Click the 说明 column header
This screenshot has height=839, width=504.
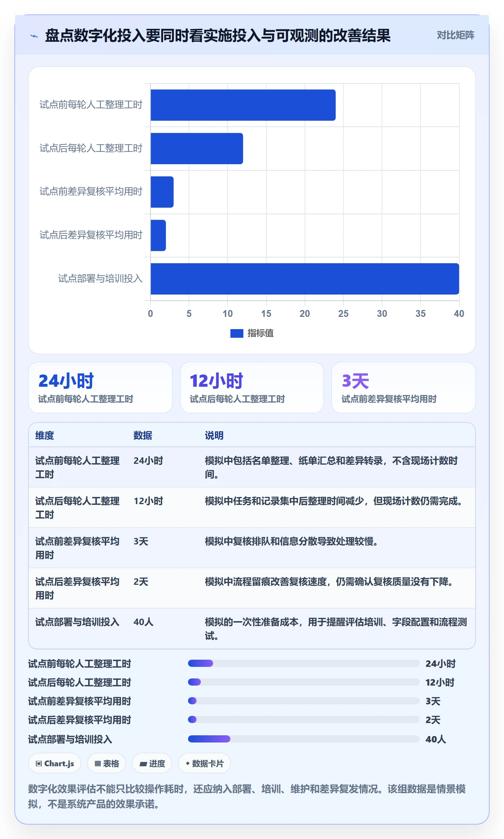point(214,435)
